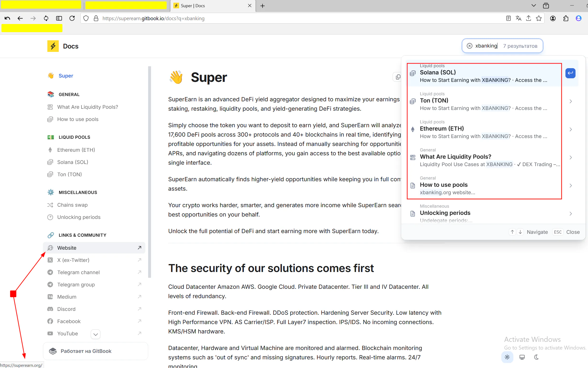Open the Telegram channel sidebar link
588x368 pixels.
94,272
